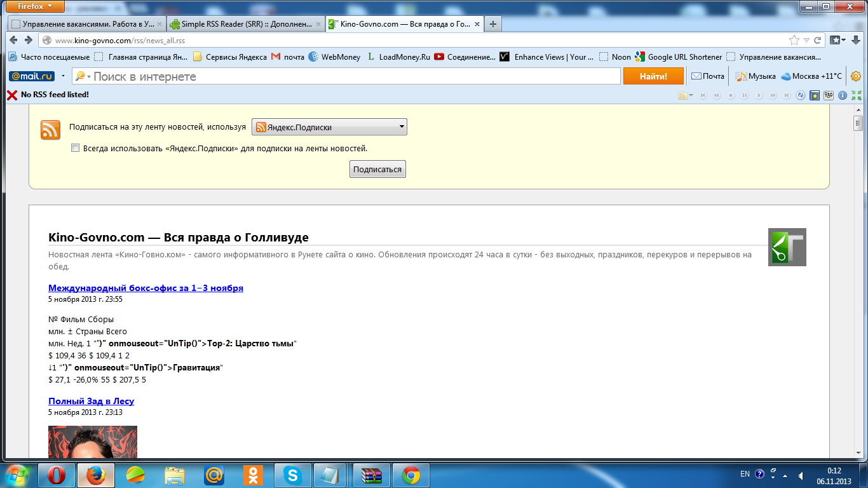Open the bookmarks menu dropdown button
This screenshot has width=868, height=488.
837,40
